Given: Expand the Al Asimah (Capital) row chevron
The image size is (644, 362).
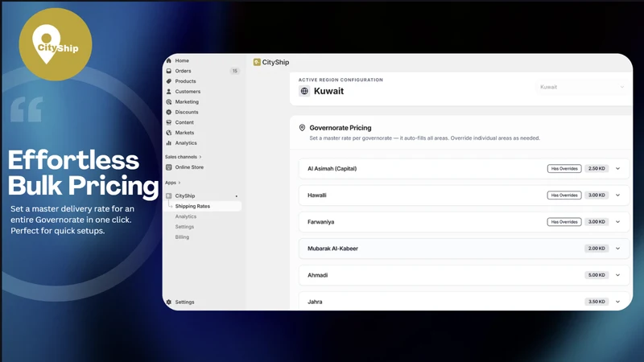Looking at the screenshot, I should click(617, 169).
